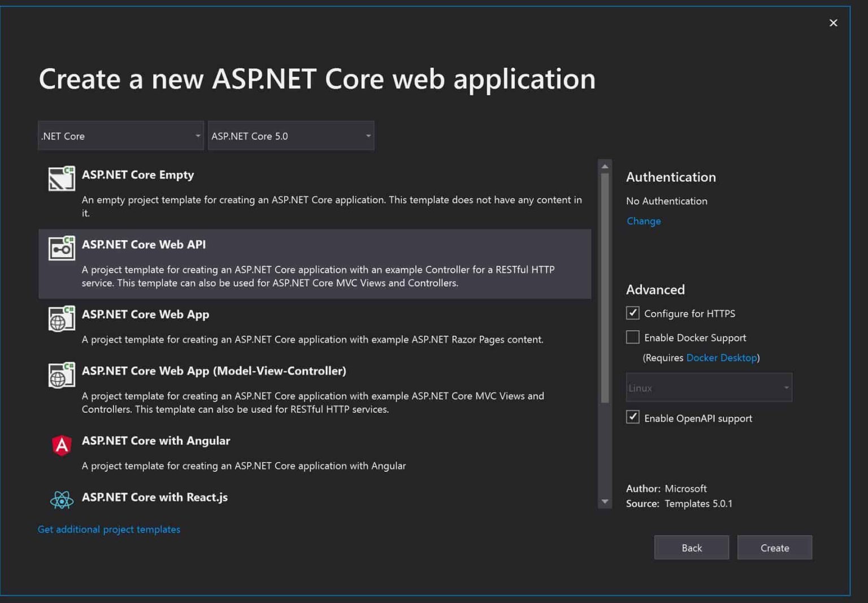Click Get additional project templates link

point(109,530)
